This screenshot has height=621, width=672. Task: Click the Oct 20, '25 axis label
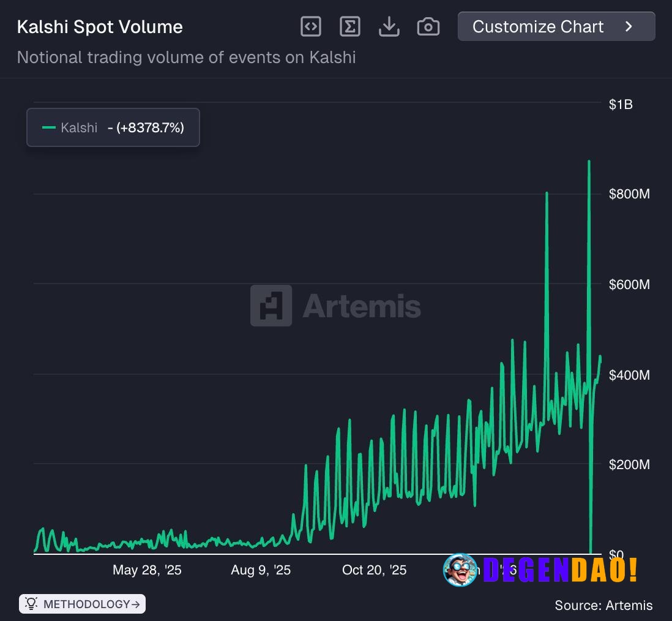(x=374, y=570)
